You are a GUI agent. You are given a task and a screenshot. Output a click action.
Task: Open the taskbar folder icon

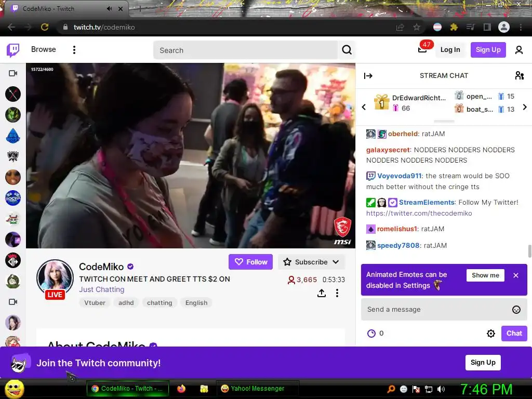click(x=204, y=389)
